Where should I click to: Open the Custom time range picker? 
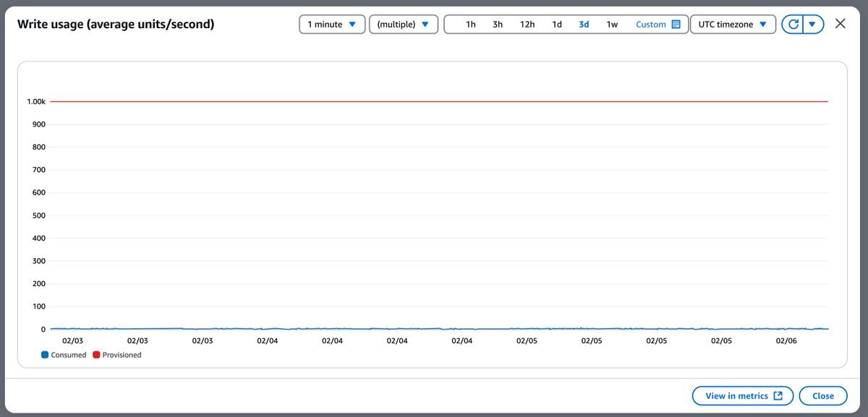(650, 25)
